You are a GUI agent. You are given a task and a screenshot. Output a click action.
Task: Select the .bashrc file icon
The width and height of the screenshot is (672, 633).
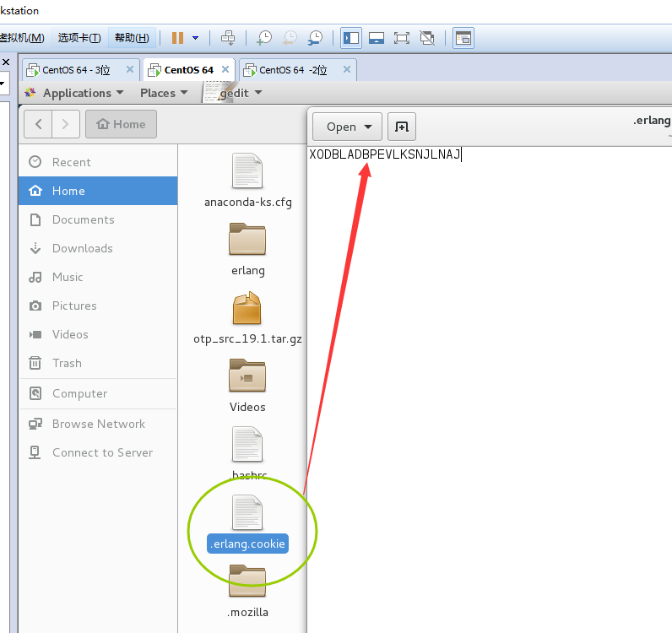[x=247, y=445]
